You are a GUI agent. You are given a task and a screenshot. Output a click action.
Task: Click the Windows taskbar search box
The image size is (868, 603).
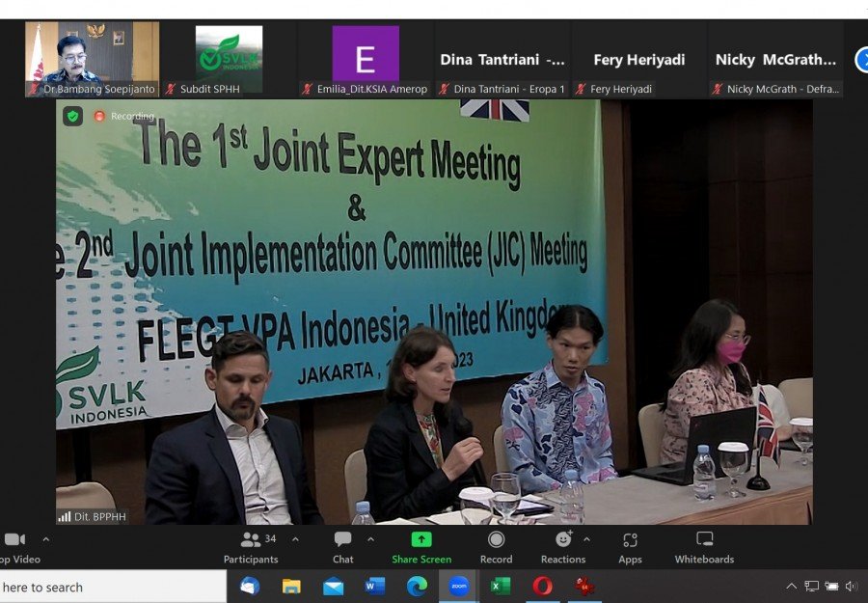coord(113,587)
